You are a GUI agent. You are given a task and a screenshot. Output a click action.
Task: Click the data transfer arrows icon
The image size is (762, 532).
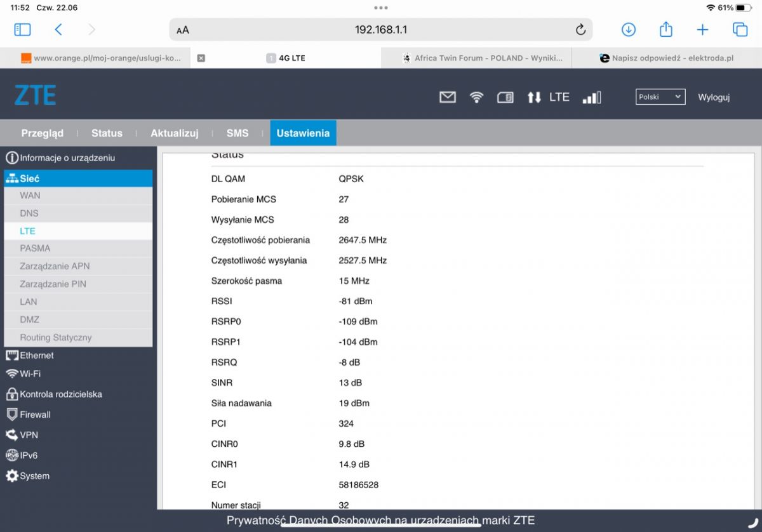click(x=534, y=97)
